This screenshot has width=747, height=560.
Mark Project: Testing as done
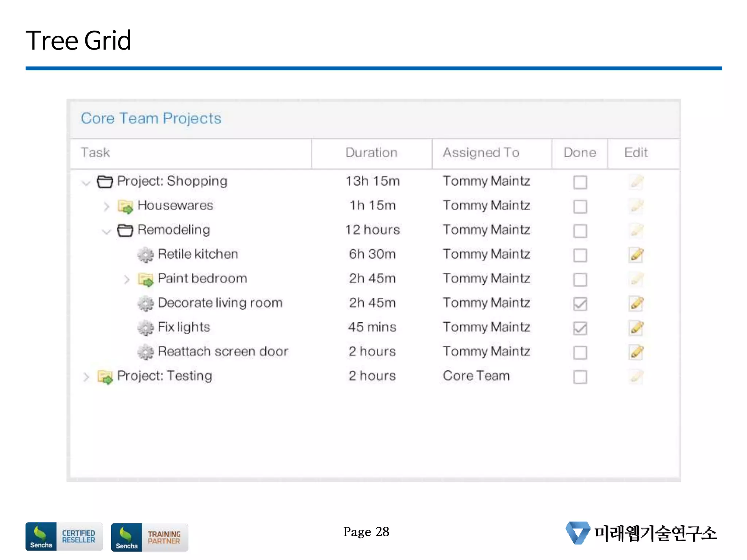(x=580, y=377)
